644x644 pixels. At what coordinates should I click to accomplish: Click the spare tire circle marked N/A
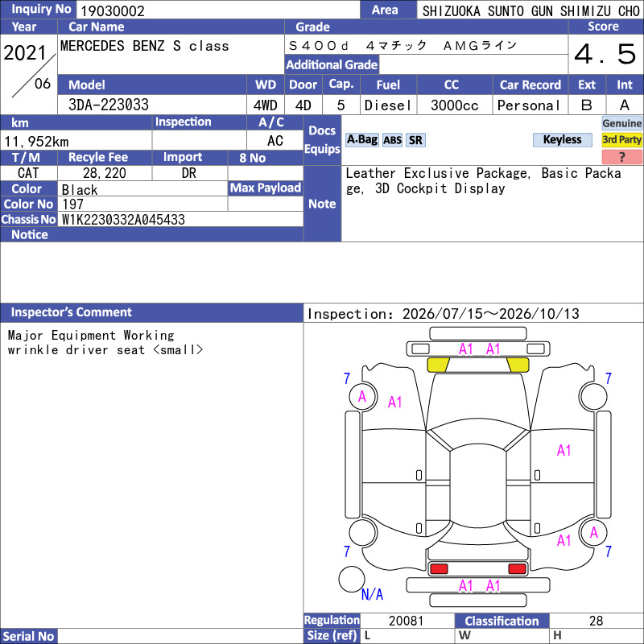pos(352,579)
